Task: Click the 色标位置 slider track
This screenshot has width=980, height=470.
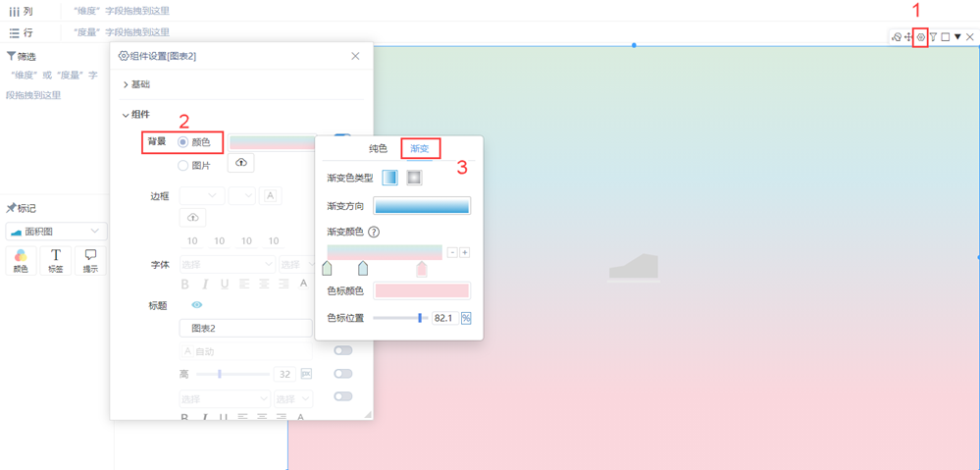Action: 400,318
